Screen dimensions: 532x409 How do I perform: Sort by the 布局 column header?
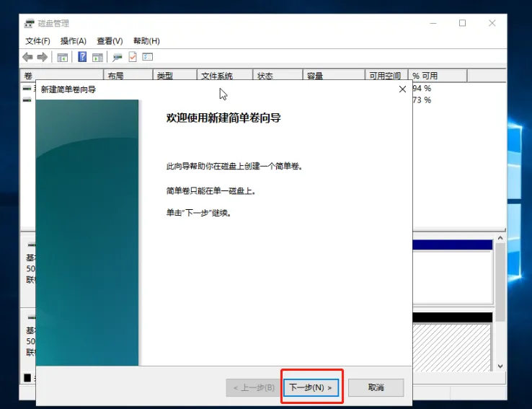click(x=128, y=76)
